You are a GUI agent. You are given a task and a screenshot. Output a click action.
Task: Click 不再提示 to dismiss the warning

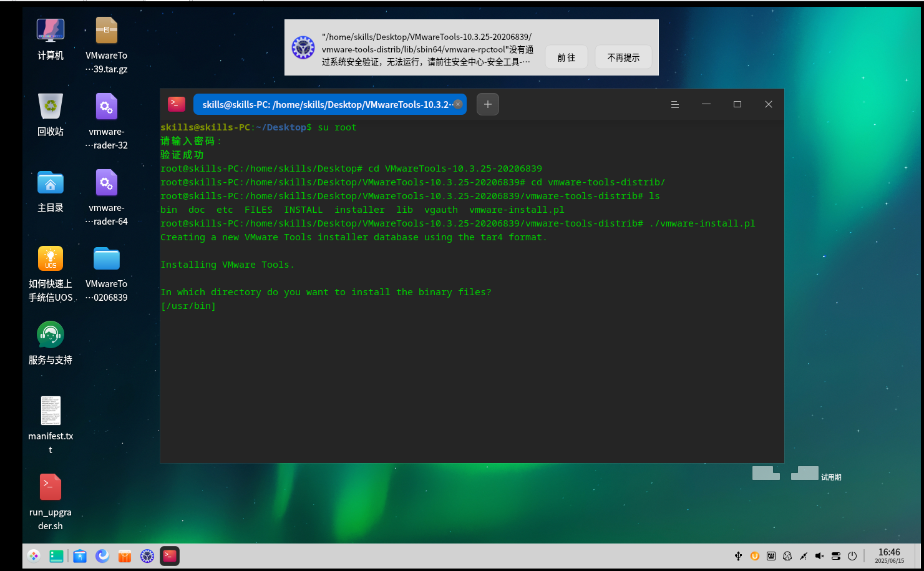[623, 57]
